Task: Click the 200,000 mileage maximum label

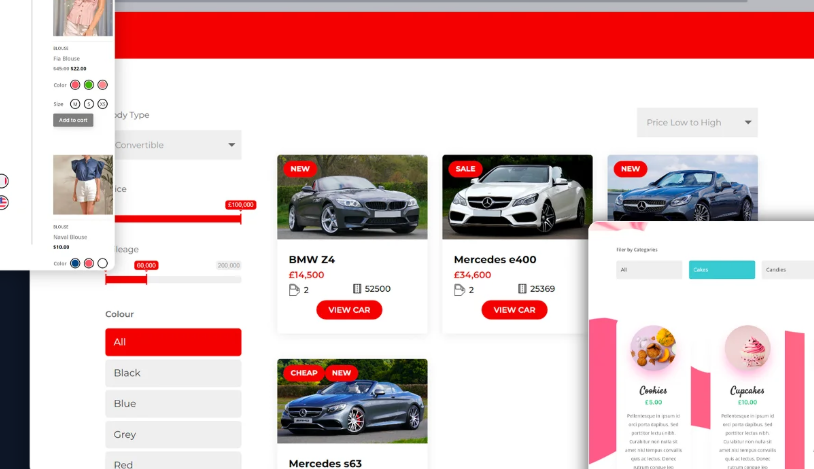Action: tap(229, 265)
